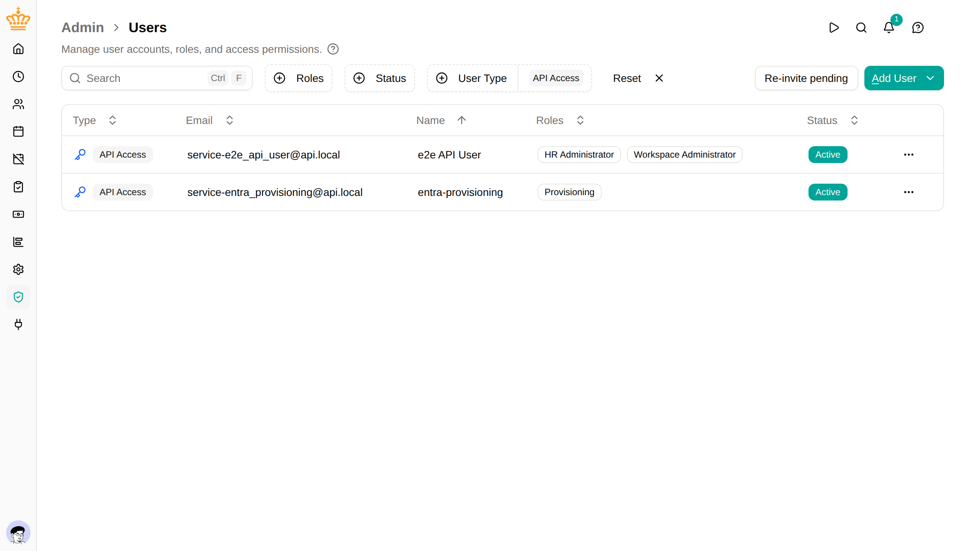Open the plug integrations sidebar icon
This screenshot has width=980, height=551.
point(18,324)
